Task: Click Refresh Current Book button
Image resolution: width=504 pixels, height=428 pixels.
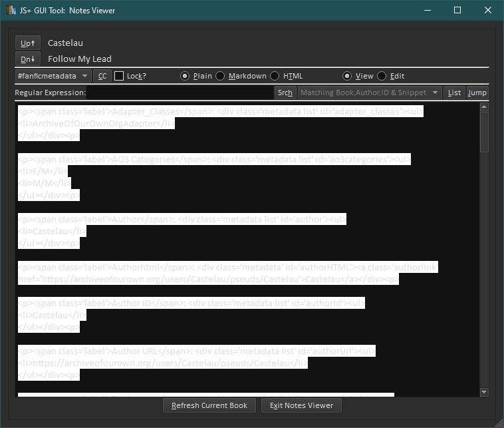Action: 209,405
